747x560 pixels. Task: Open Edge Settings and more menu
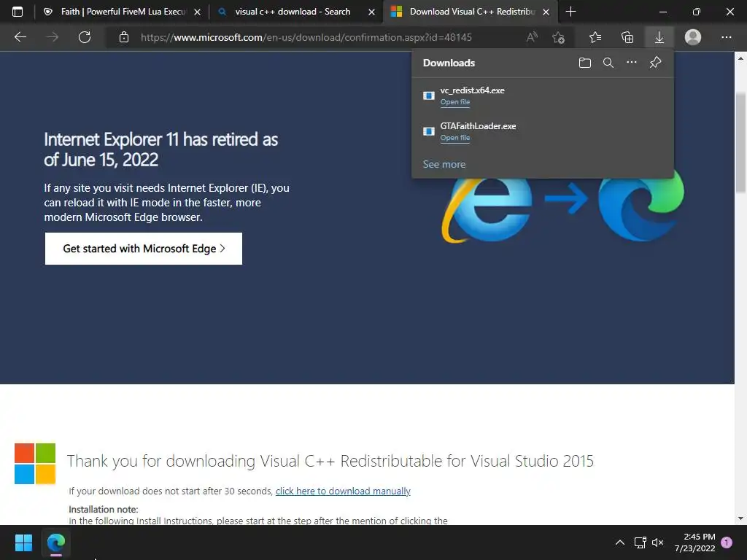coord(726,37)
